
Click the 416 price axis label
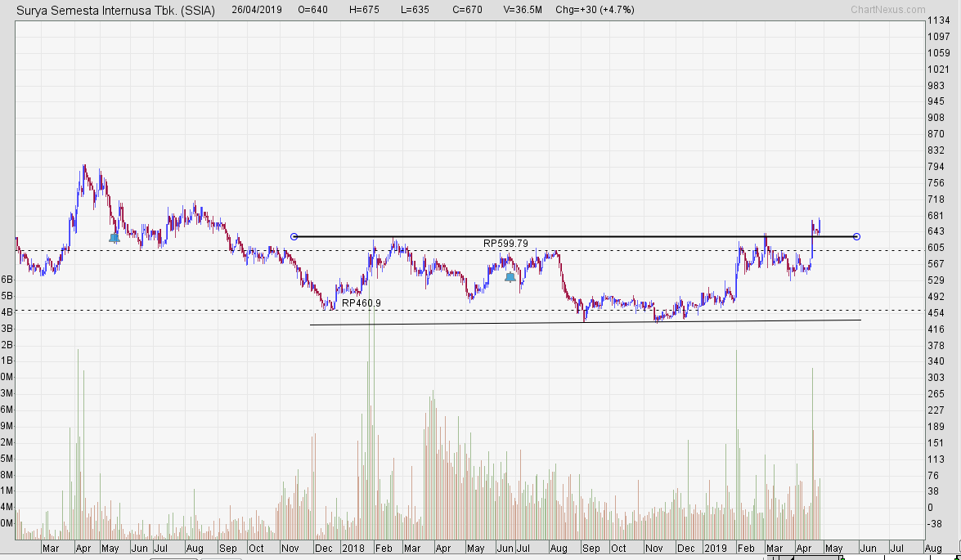(936, 329)
